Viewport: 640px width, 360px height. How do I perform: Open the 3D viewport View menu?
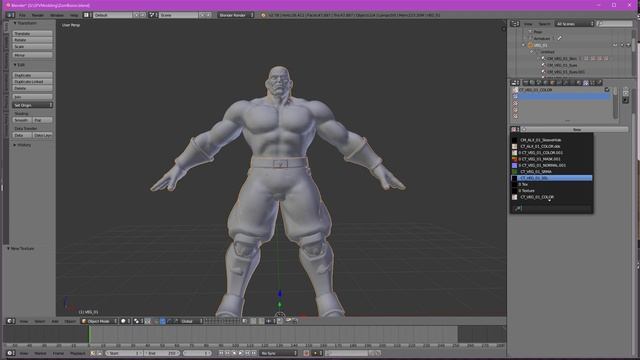[24, 321]
